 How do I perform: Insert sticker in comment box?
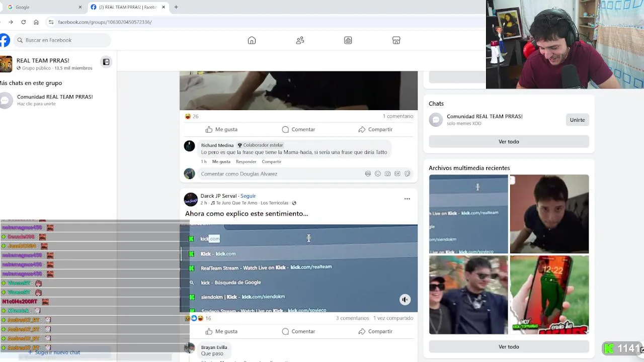pyautogui.click(x=407, y=174)
